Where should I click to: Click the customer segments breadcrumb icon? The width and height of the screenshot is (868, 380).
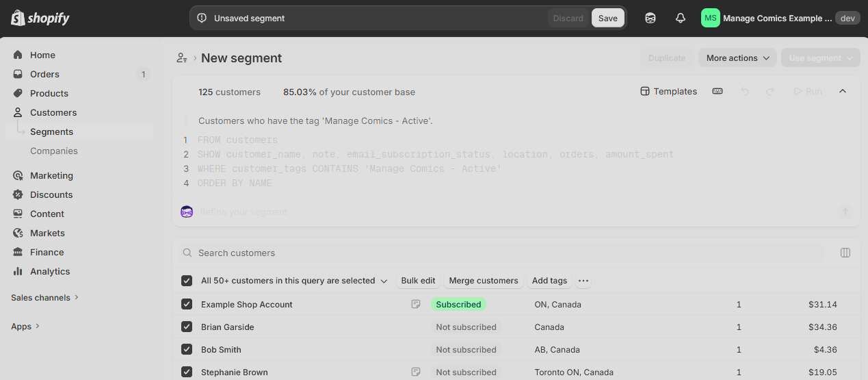pos(182,58)
